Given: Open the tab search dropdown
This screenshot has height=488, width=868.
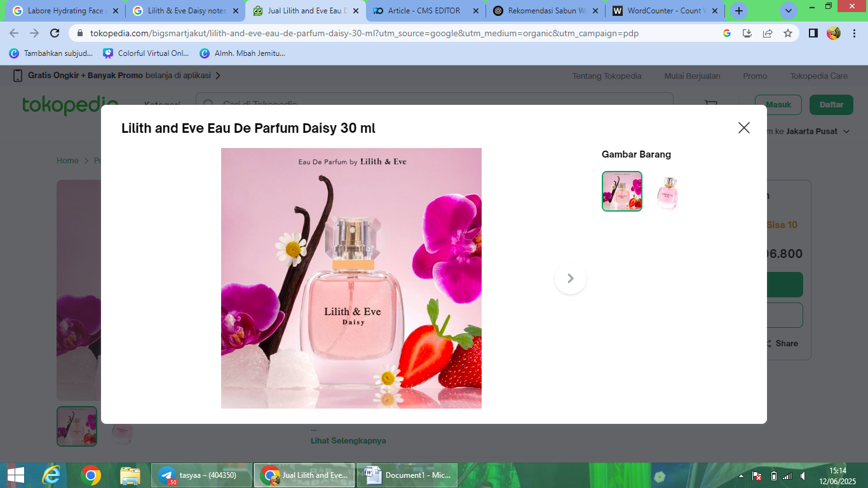Looking at the screenshot, I should pyautogui.click(x=789, y=11).
